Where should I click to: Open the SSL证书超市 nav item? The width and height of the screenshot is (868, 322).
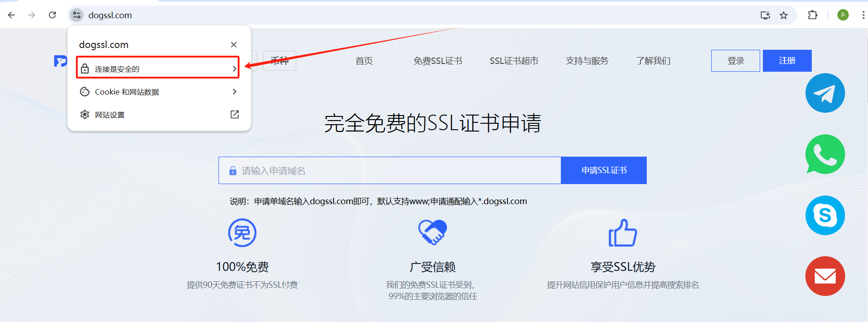click(514, 61)
